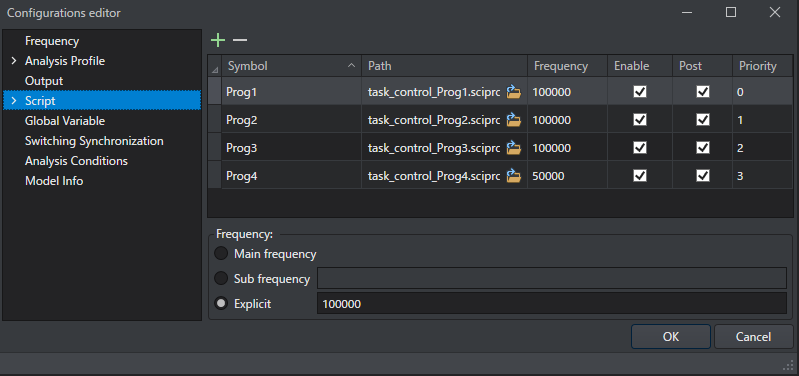Image resolution: width=799 pixels, height=376 pixels.
Task: Open the Global Variable settings page
Action: (65, 121)
